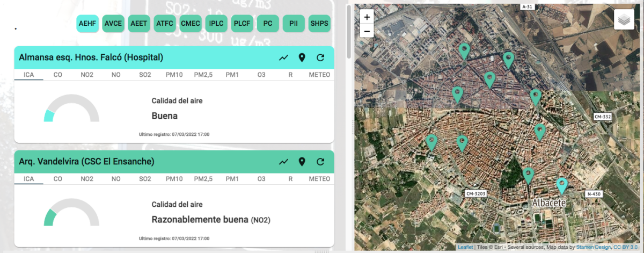Select the AEHF station button
This screenshot has height=253, width=644.
(x=87, y=24)
